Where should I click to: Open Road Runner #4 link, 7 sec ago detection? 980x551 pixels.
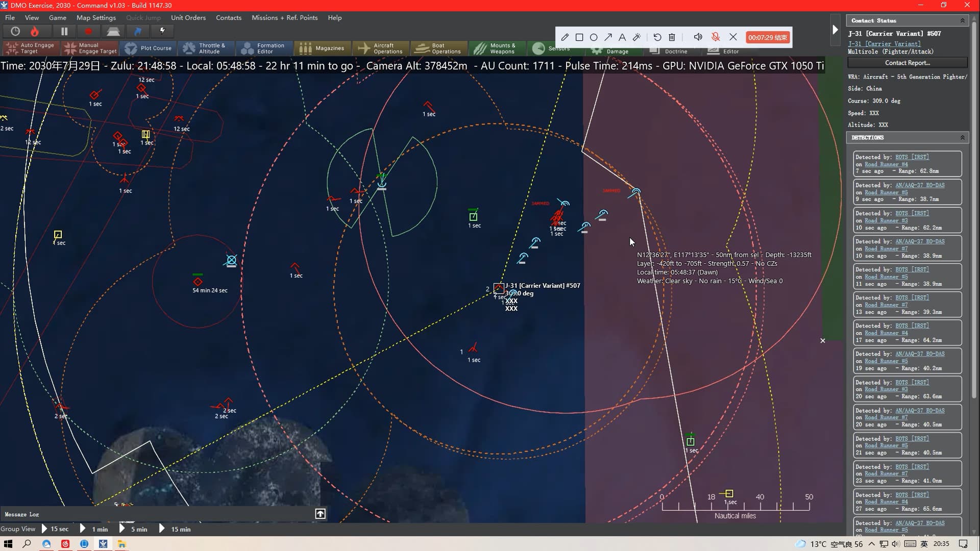click(x=886, y=164)
